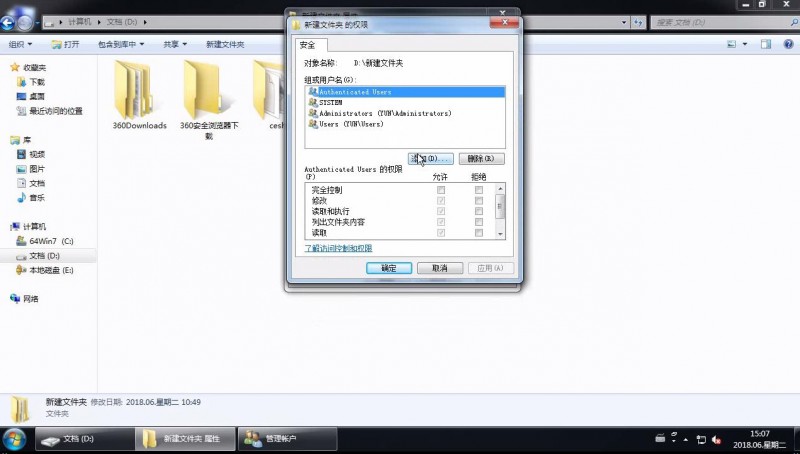
Task: Open the blue help question mark icon
Action: click(x=788, y=44)
